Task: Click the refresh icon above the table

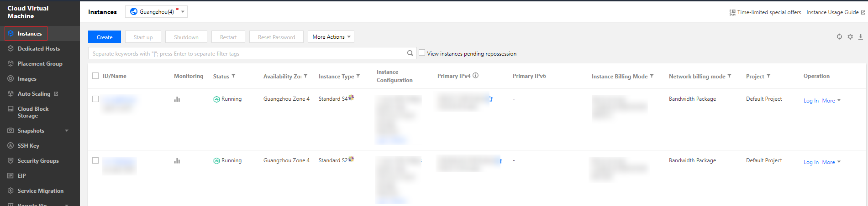Action: (839, 37)
